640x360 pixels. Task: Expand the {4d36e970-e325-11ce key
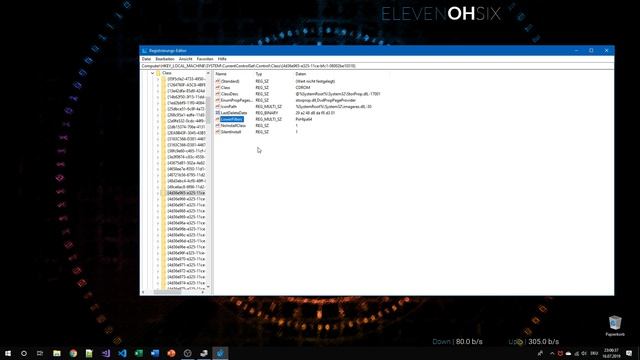pyautogui.click(x=158, y=259)
